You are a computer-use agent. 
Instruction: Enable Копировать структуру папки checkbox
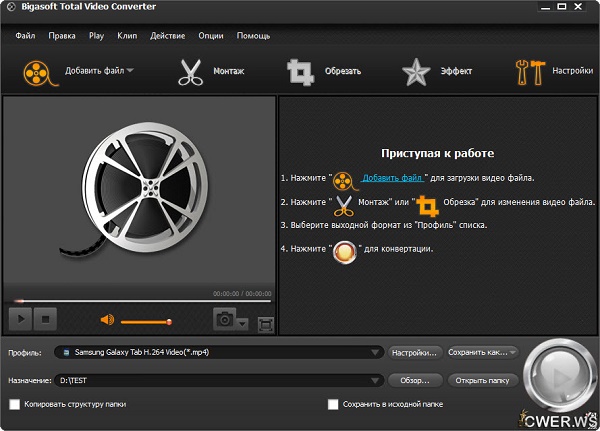[x=15, y=404]
